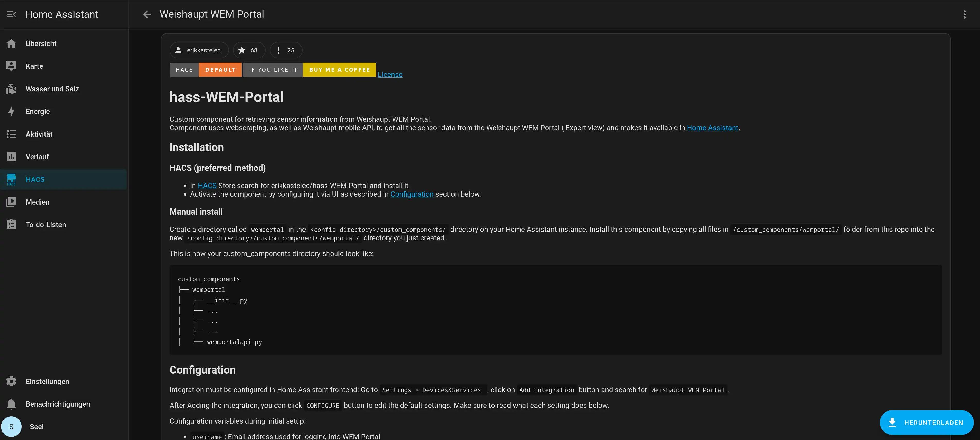Go back with the arrow icon
This screenshot has height=440, width=980.
pyautogui.click(x=147, y=14)
